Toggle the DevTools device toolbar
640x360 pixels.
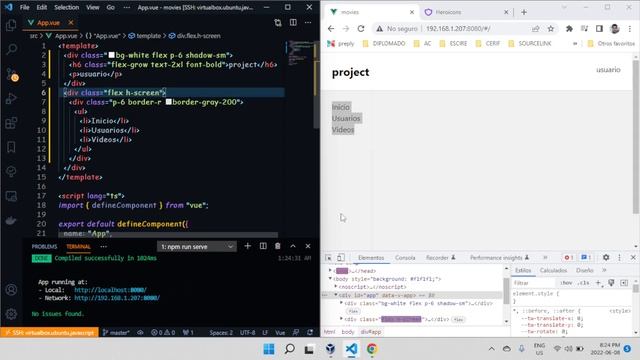[340, 258]
